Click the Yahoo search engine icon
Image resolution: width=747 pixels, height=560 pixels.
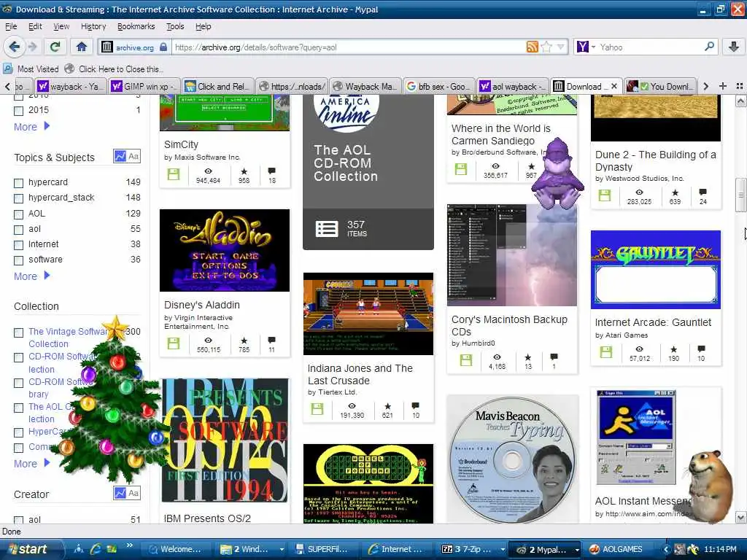[x=583, y=47]
